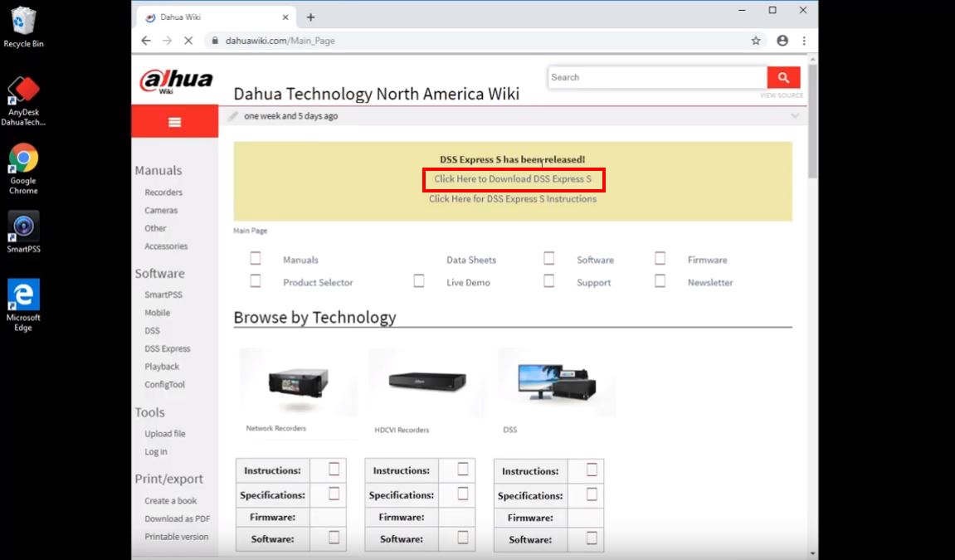Open Chrome three-dot options menu
Screen dimensions: 955x560
pyautogui.click(x=804, y=41)
